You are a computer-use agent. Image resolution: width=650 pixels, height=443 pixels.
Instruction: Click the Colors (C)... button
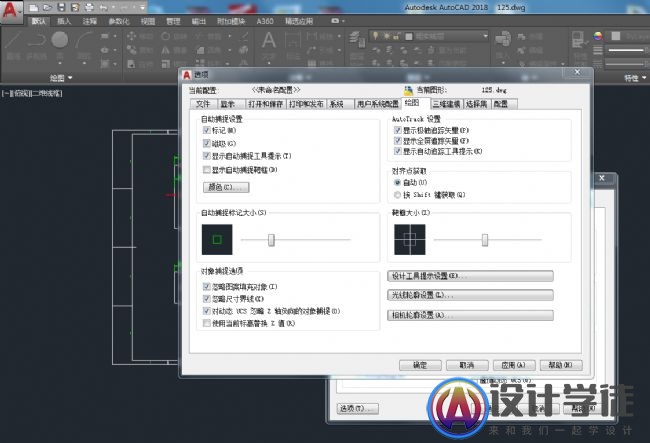226,187
